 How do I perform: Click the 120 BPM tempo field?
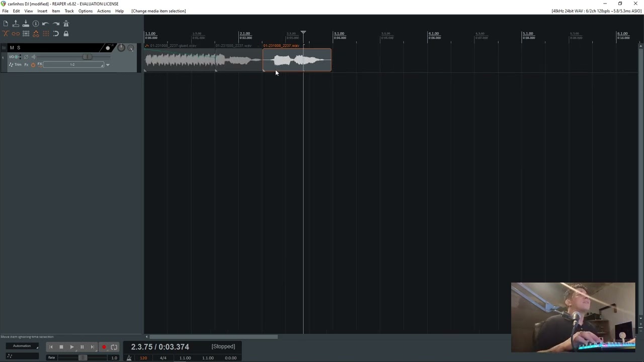tap(143, 358)
